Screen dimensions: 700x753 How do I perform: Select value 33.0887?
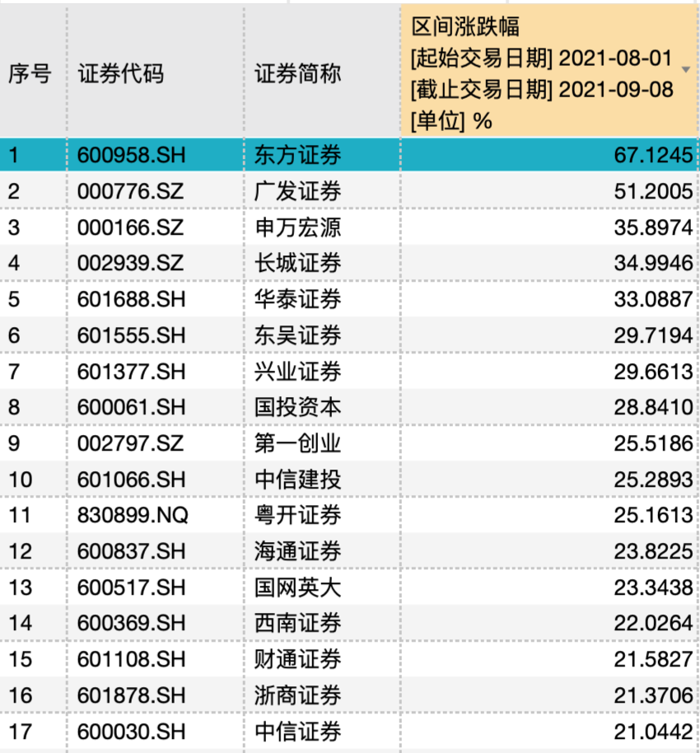pyautogui.click(x=653, y=299)
